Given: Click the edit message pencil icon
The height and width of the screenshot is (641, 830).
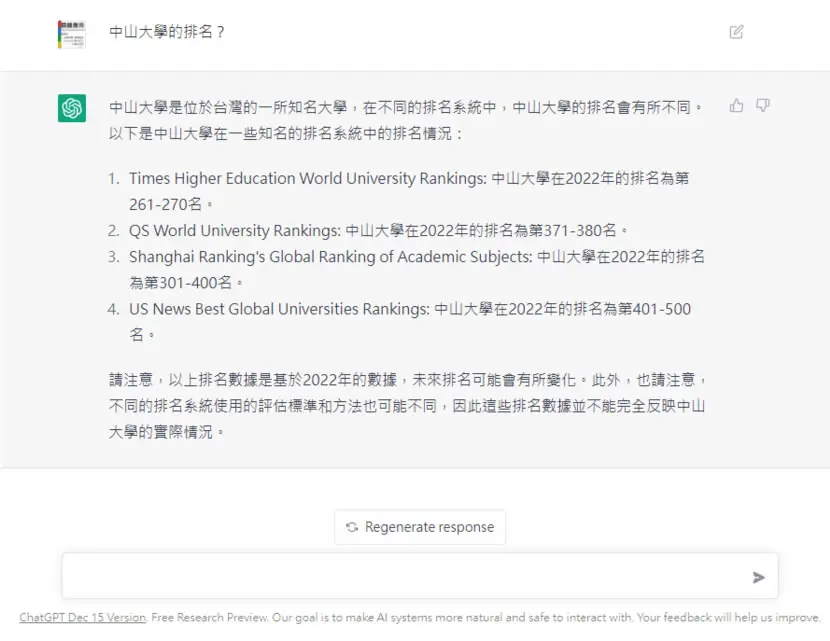Looking at the screenshot, I should pos(736,32).
